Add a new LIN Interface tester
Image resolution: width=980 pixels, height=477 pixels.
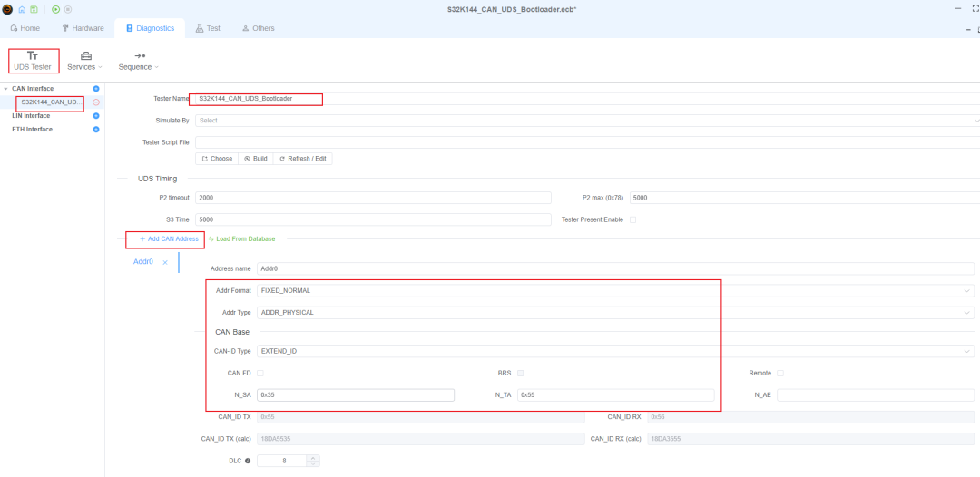pyautogui.click(x=96, y=116)
